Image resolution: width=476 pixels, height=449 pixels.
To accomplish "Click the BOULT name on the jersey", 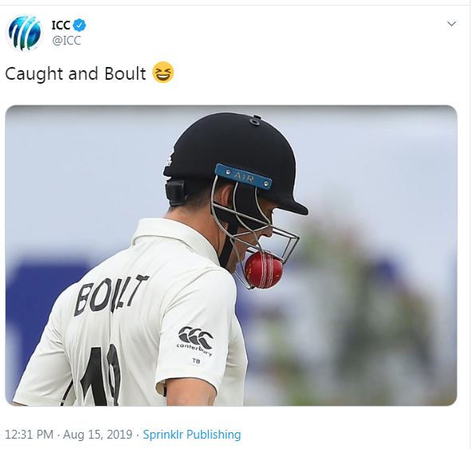I will click(x=111, y=294).
